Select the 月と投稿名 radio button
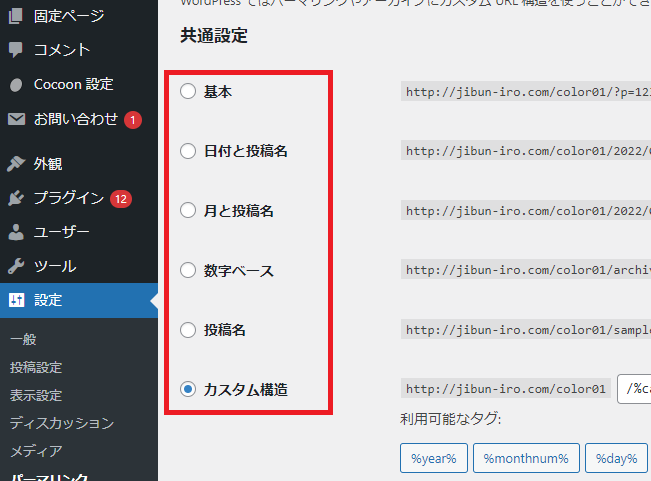651x481 pixels. pyautogui.click(x=188, y=210)
